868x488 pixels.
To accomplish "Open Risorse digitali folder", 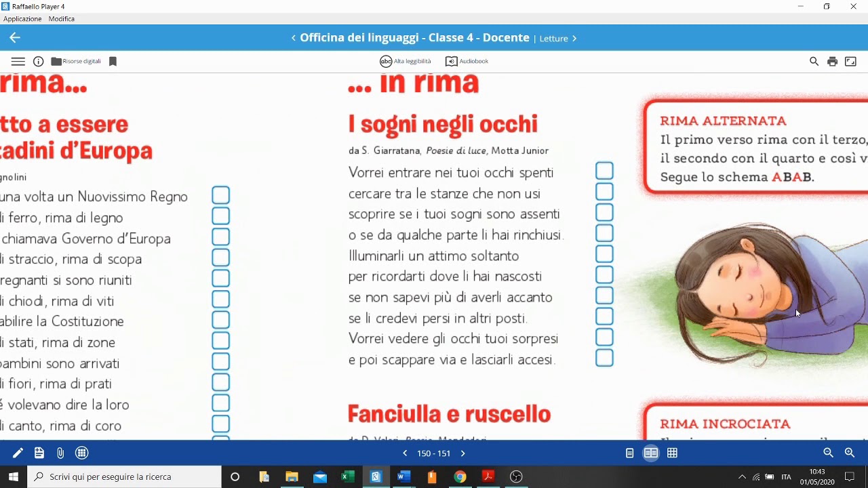I will pos(76,61).
